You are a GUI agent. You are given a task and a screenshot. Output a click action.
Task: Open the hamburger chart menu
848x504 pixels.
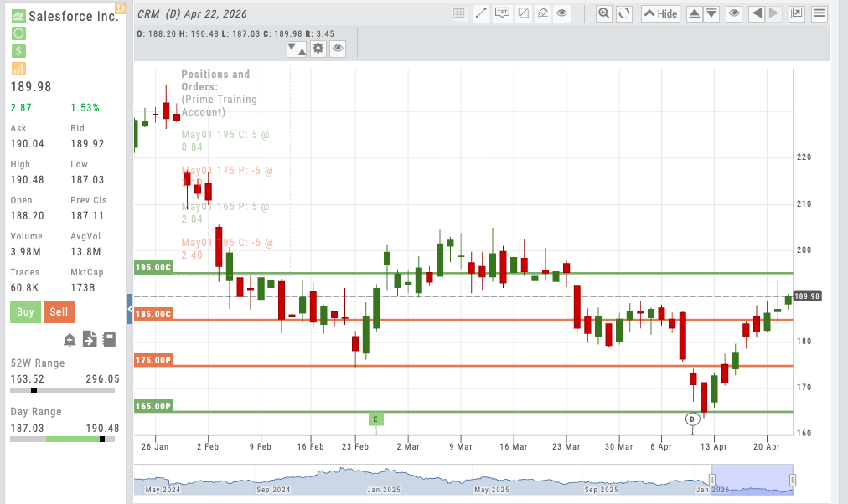(819, 13)
